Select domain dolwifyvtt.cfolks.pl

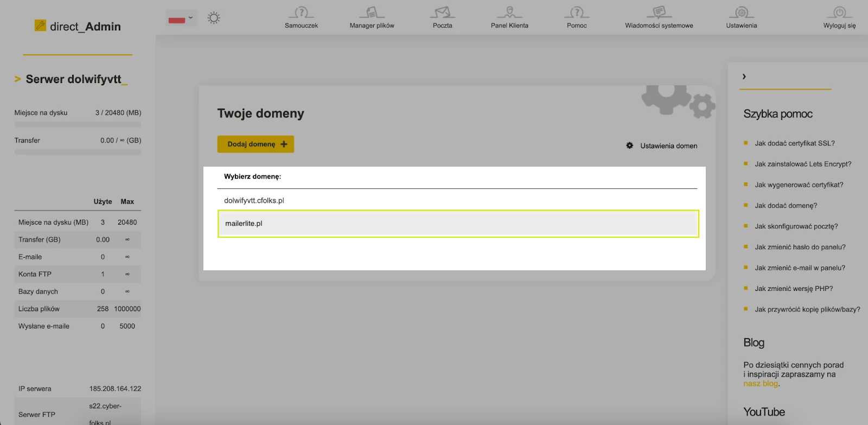254,201
